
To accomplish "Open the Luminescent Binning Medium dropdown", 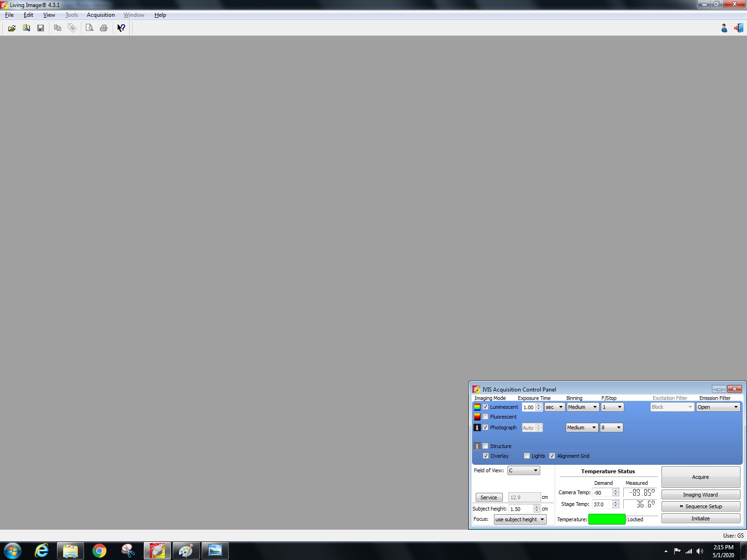I will (x=583, y=407).
